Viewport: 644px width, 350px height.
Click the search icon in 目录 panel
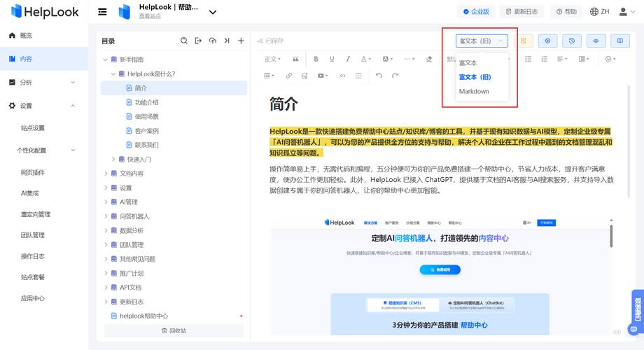184,41
